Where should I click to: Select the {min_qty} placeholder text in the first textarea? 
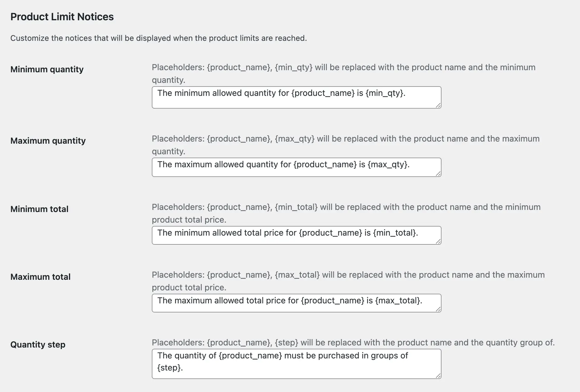pyautogui.click(x=385, y=93)
